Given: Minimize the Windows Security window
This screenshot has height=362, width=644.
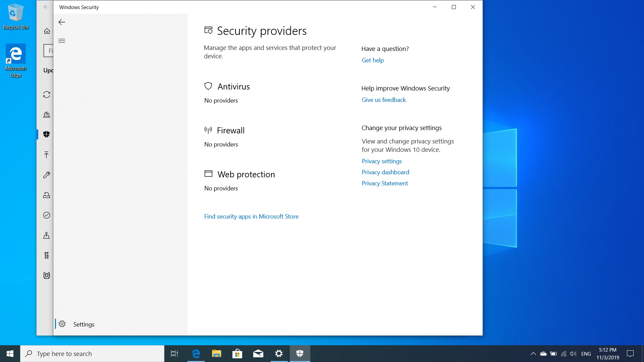Looking at the screenshot, I should (435, 7).
